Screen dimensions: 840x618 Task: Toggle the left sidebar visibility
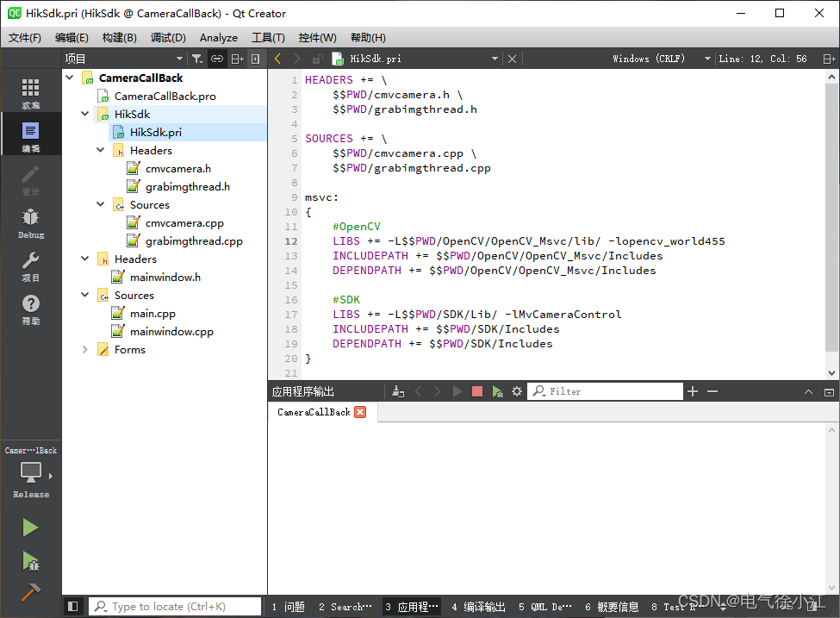73,606
